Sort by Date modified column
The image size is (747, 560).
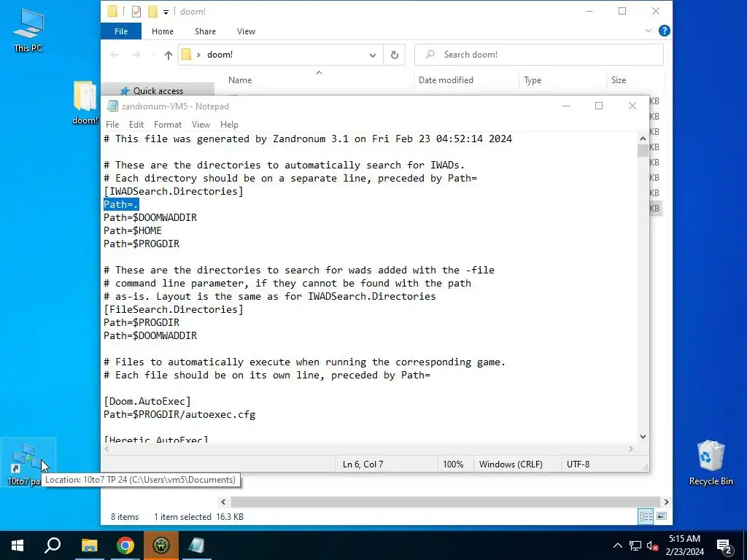[x=446, y=80]
